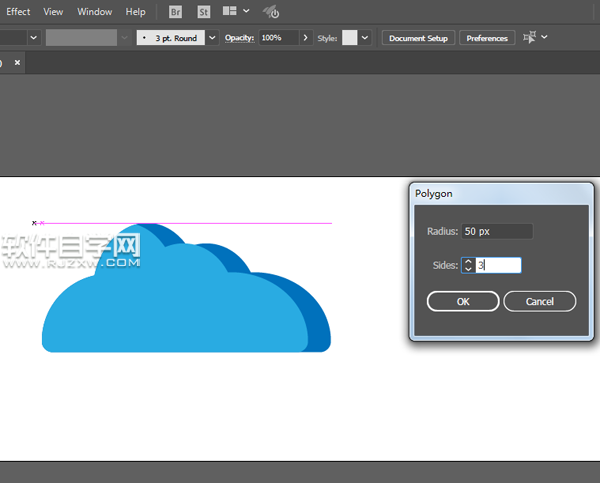Open the View menu
Image resolution: width=600 pixels, height=483 pixels.
[53, 12]
